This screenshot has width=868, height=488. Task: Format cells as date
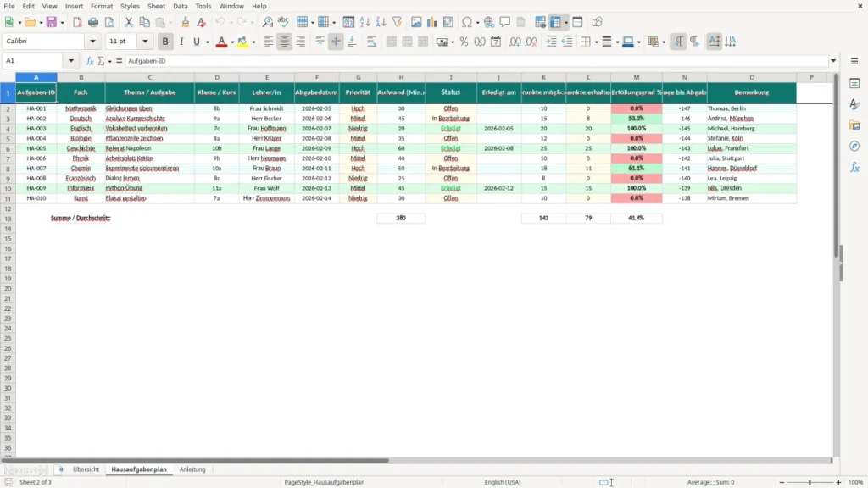coord(496,42)
